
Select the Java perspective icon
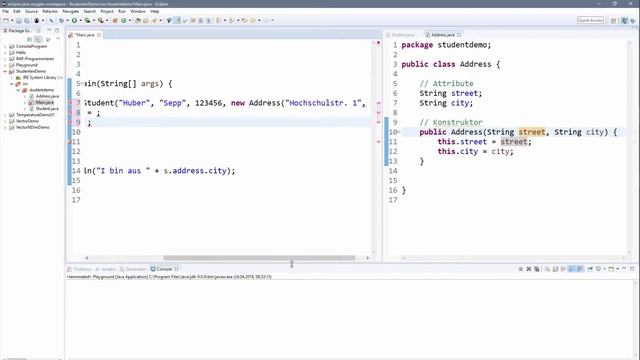pyautogui.click(x=624, y=20)
